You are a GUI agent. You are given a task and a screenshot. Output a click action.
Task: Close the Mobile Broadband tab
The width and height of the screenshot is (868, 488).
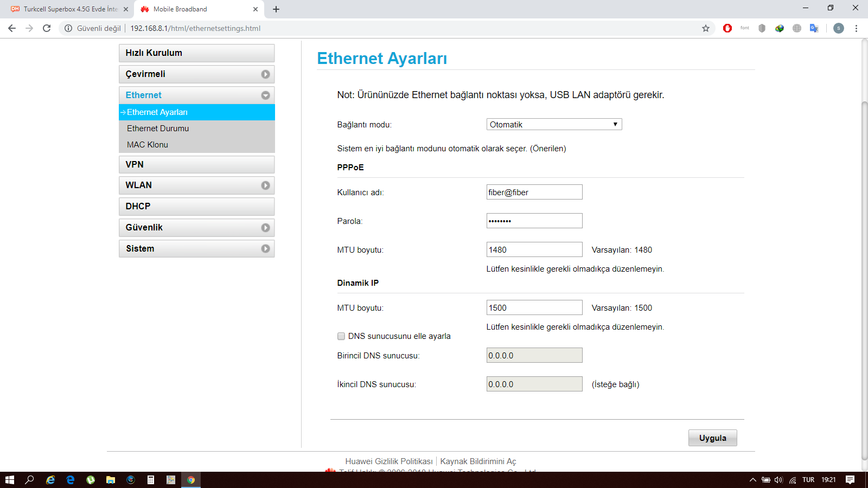click(256, 9)
